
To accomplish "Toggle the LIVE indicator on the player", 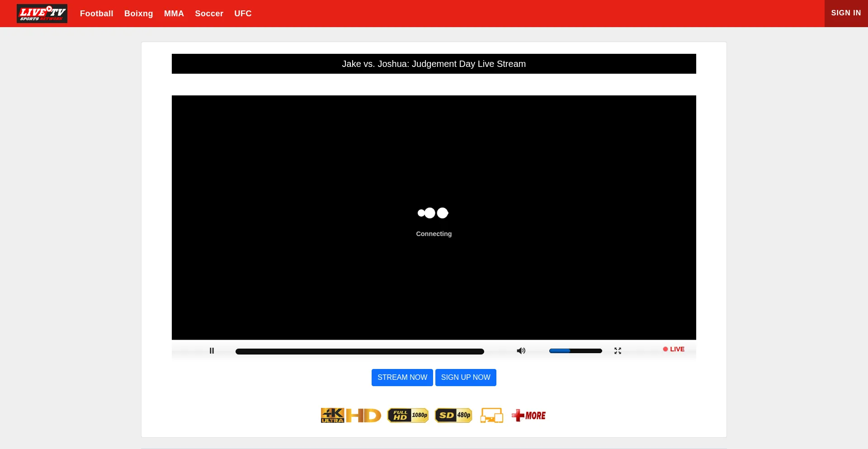I will (673, 349).
